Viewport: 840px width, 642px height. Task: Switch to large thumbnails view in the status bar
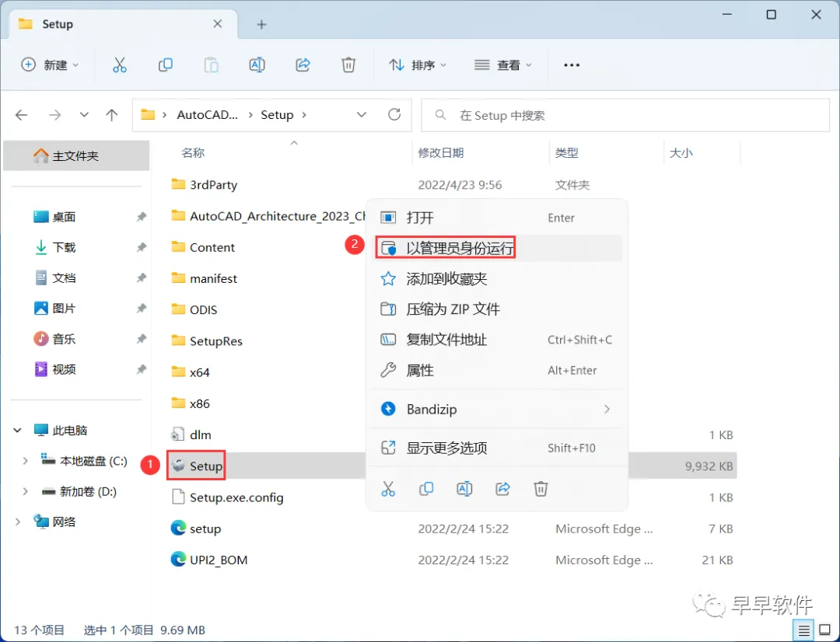(x=825, y=630)
